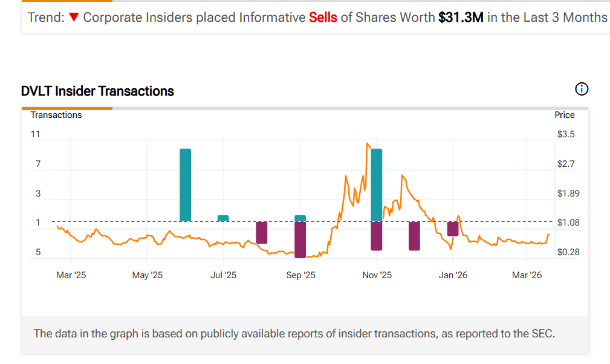Click the large purple sell bar at Sep '25
The image size is (610, 364).
click(x=300, y=239)
